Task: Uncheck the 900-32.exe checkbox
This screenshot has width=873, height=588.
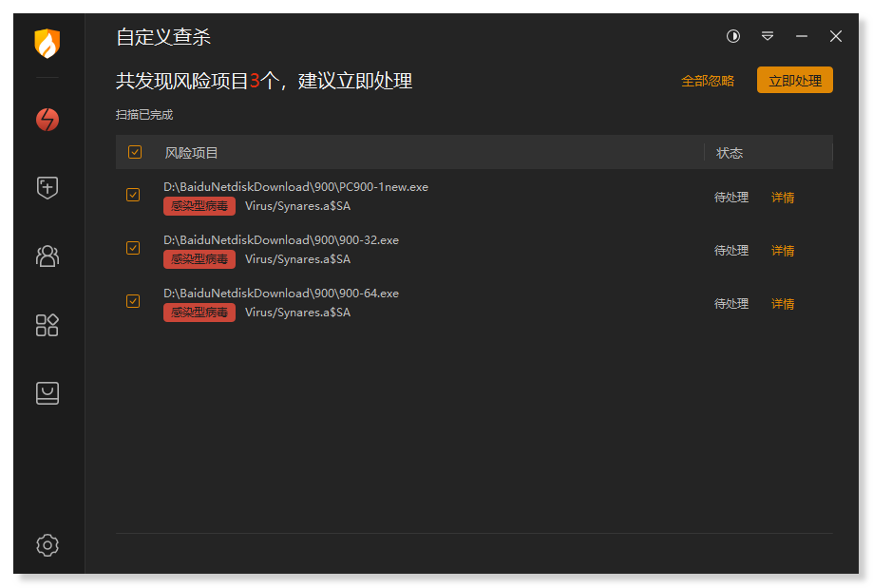Action: point(133,248)
